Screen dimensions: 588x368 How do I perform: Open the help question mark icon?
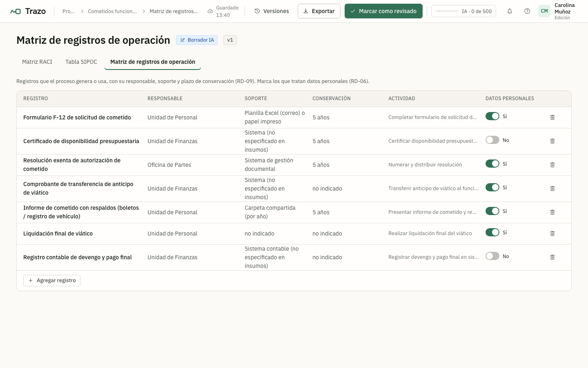527,11
